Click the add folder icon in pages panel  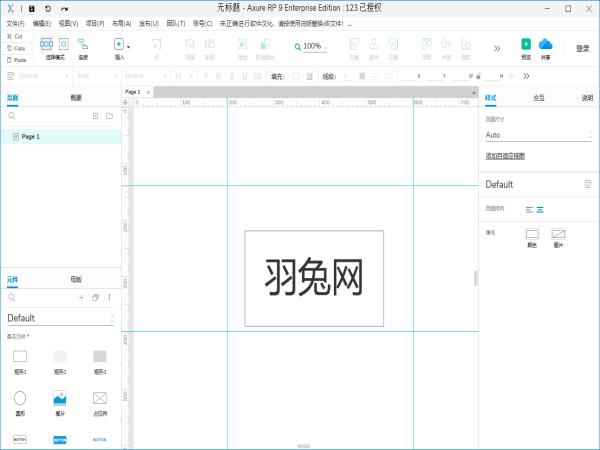pyautogui.click(x=109, y=116)
